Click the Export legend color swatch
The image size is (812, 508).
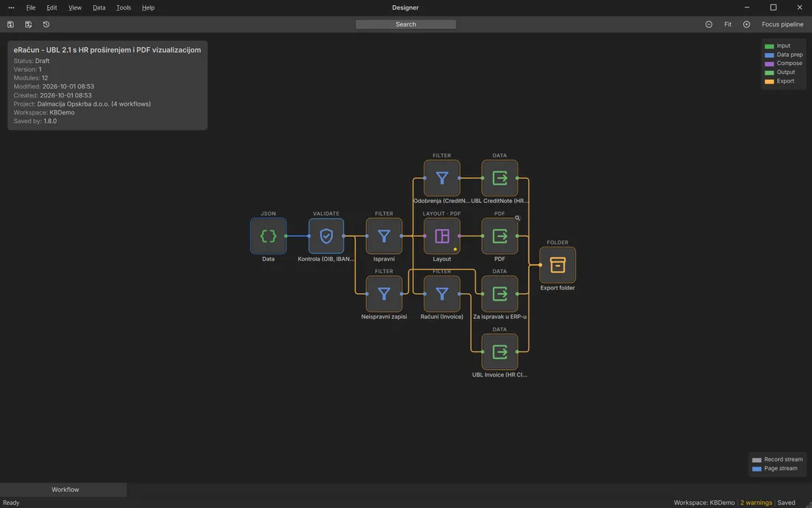click(769, 81)
